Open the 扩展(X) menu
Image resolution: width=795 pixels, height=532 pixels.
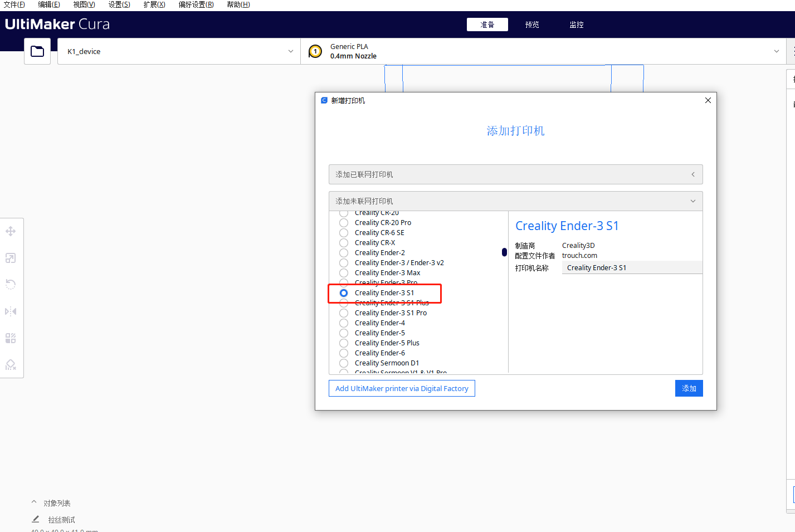tap(154, 4)
